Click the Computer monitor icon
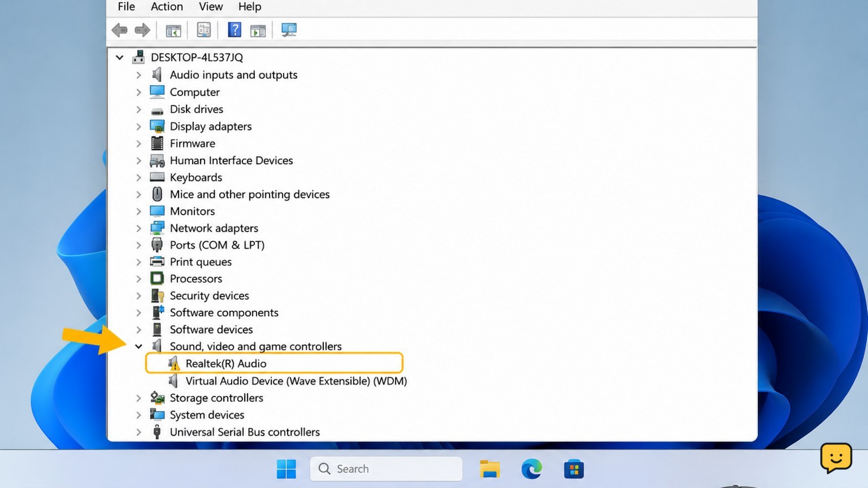Screen dimensions: 868x488 [157, 92]
